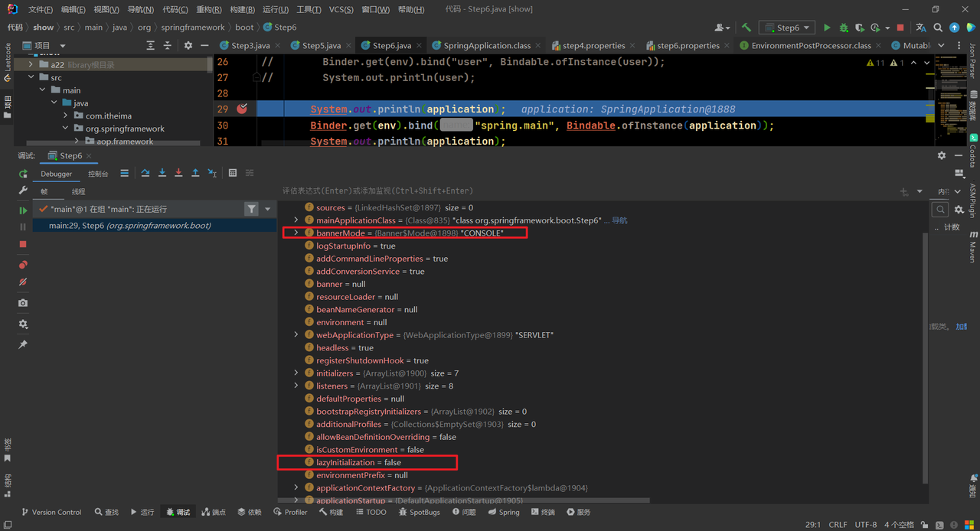This screenshot has height=531, width=980.
Task: Open debug tool window settings gear
Action: [x=942, y=155]
